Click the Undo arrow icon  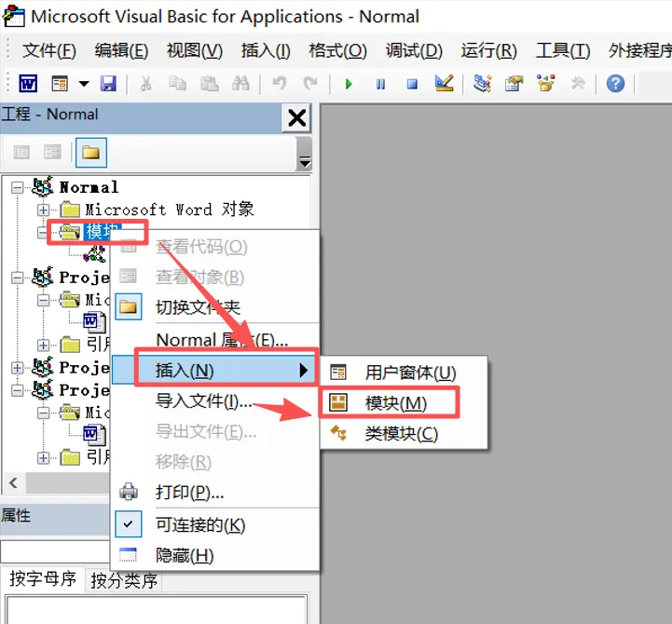pyautogui.click(x=280, y=83)
